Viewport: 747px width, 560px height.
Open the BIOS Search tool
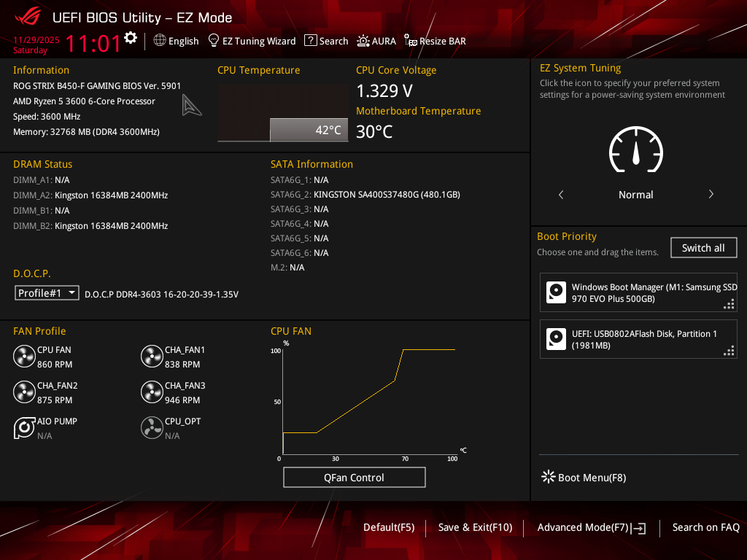point(326,41)
